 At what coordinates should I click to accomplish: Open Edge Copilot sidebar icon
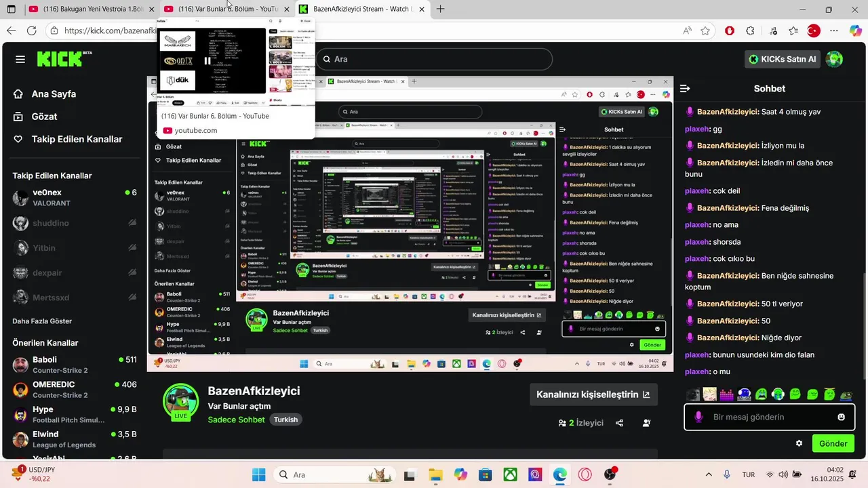click(x=856, y=30)
